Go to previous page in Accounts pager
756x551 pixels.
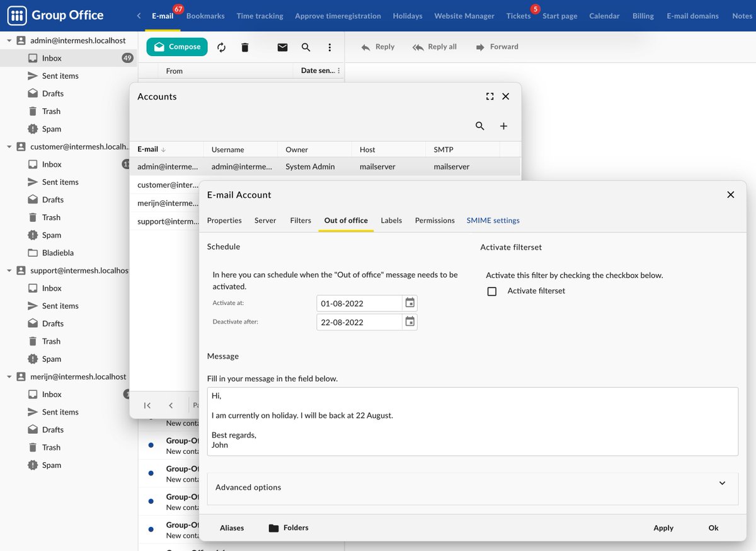pos(171,405)
